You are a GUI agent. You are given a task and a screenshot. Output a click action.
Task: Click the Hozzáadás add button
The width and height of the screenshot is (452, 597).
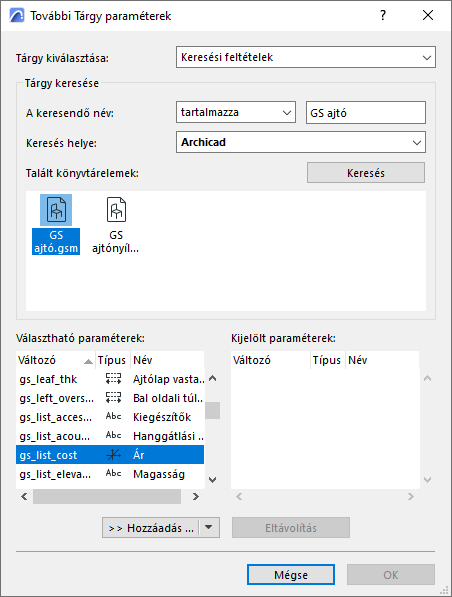tap(151, 528)
